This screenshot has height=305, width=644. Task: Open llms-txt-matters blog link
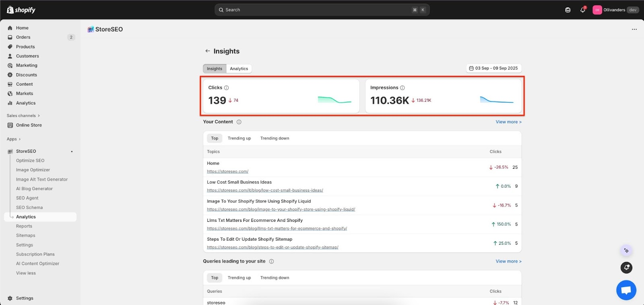point(277,229)
